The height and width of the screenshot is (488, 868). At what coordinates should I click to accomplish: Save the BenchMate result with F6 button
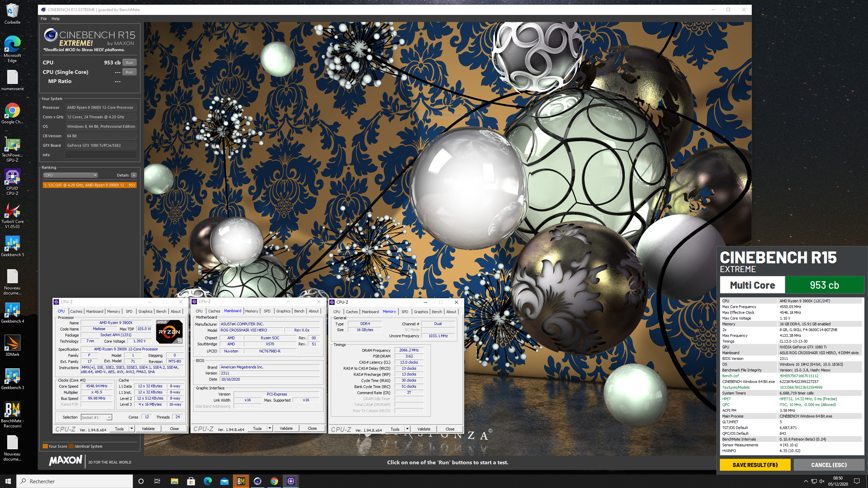click(755, 465)
